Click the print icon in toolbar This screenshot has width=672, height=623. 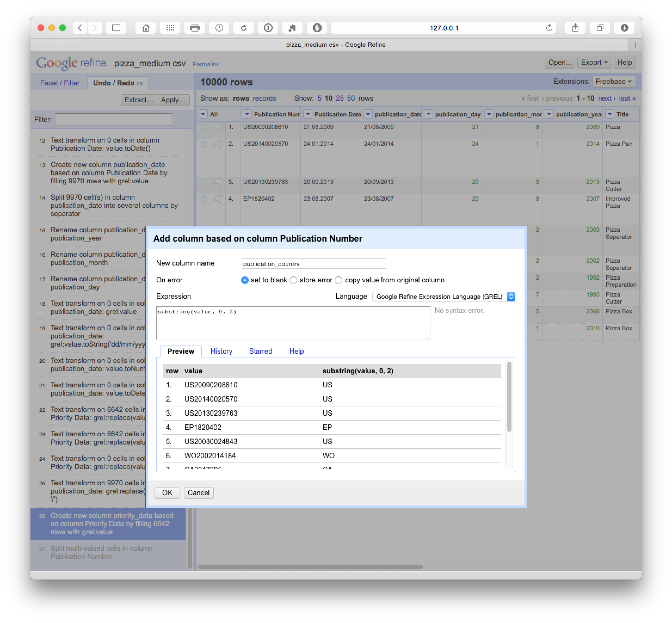pyautogui.click(x=195, y=28)
